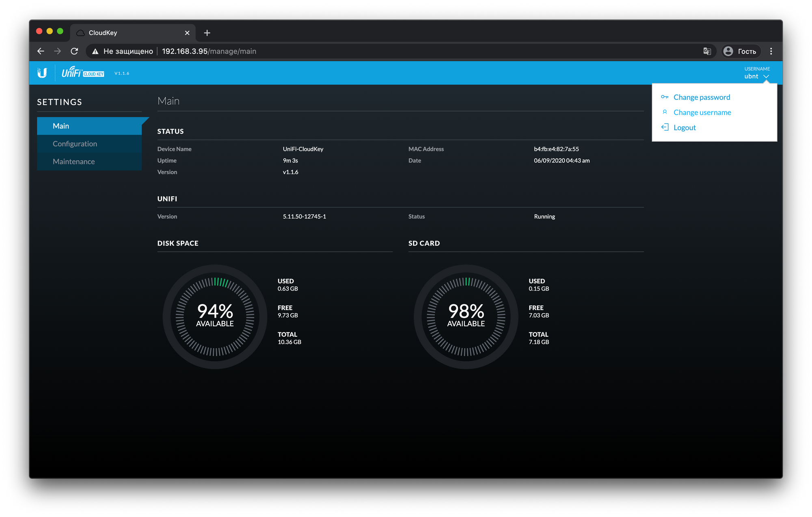
Task: Click the date value 06/09/2020 04:43 am
Action: (x=562, y=160)
